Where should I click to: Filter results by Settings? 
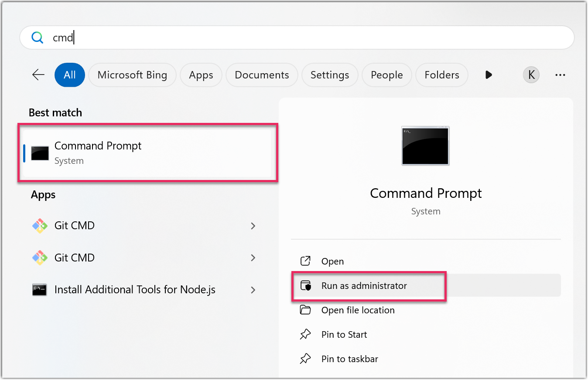(330, 75)
